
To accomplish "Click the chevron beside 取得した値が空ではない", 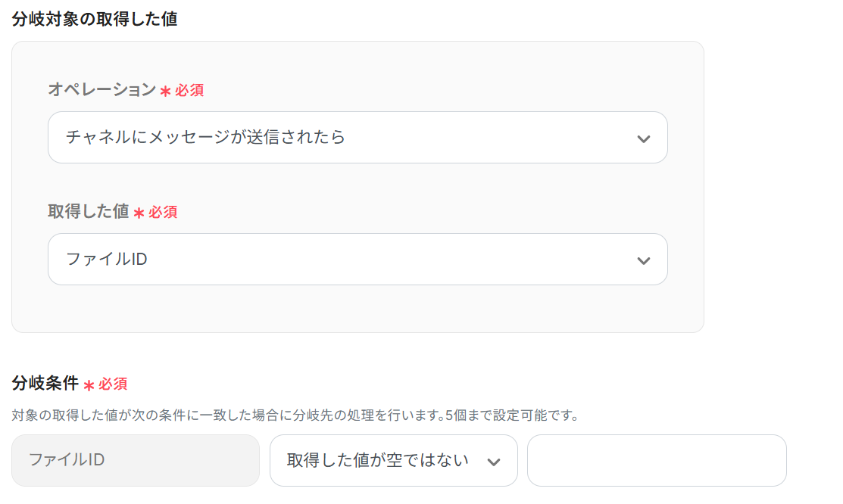I will click(x=494, y=462).
